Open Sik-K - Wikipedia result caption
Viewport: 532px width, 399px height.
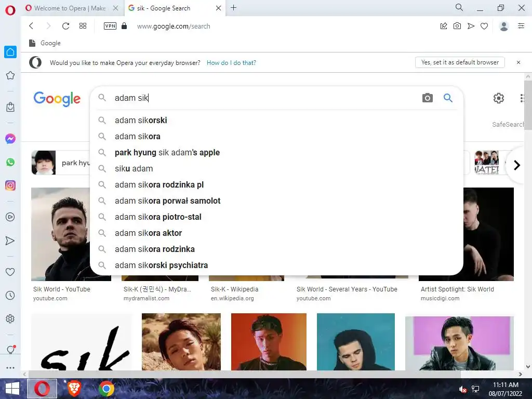pyautogui.click(x=234, y=289)
